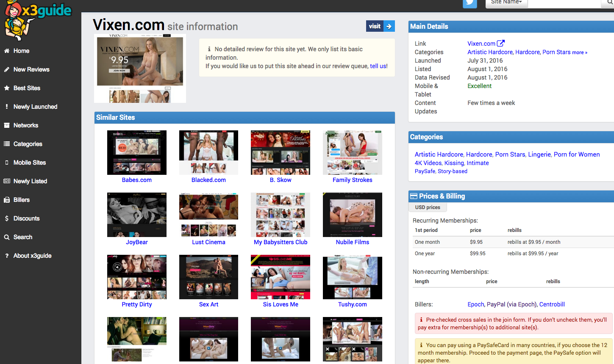This screenshot has height=364, width=614.
Task: Open the Nubile Films thumbnail
Action: pos(353,215)
